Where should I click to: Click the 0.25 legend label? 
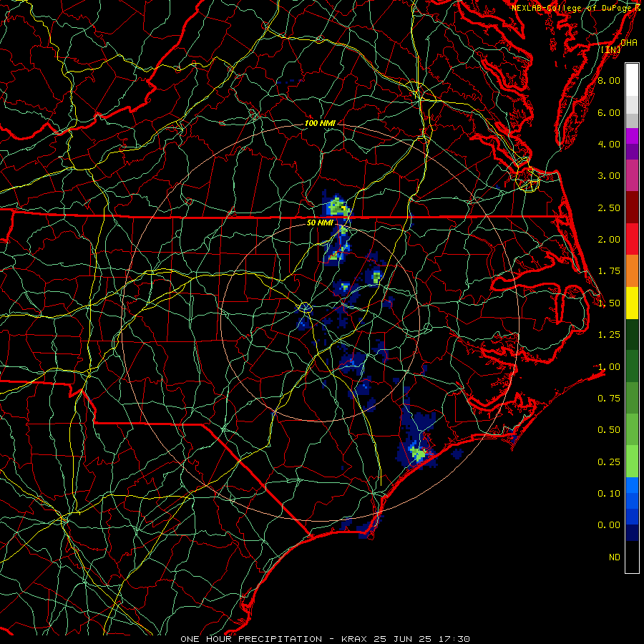tap(609, 462)
